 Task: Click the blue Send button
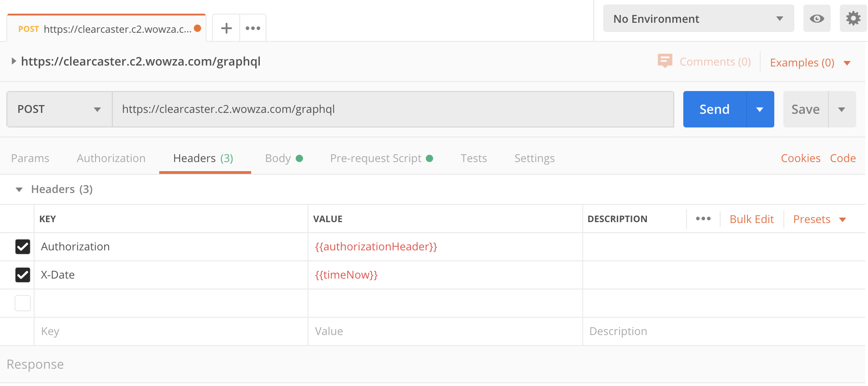tap(715, 109)
